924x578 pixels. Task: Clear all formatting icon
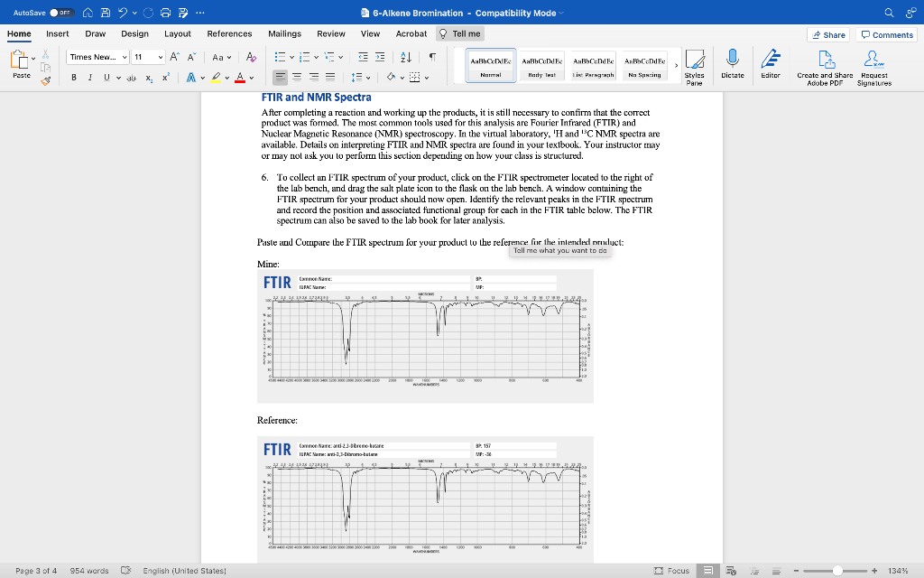251,57
